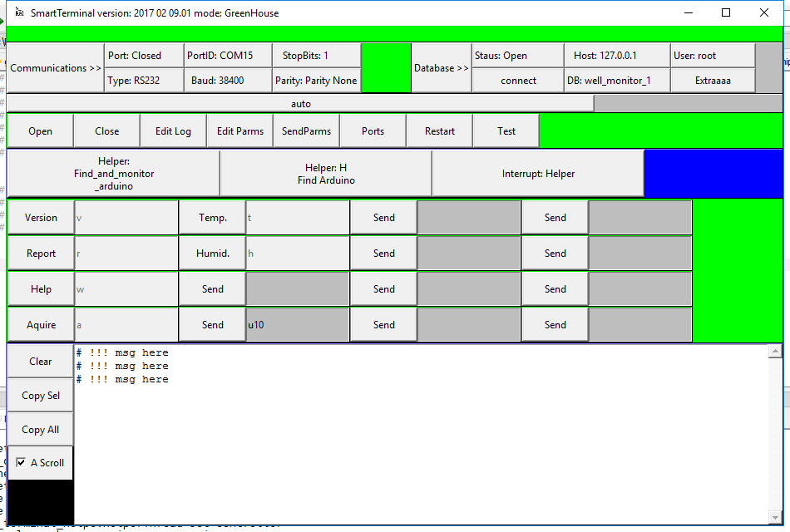Screen dimensions: 790x532
Task: Click the blue status color block
Action: pos(713,174)
